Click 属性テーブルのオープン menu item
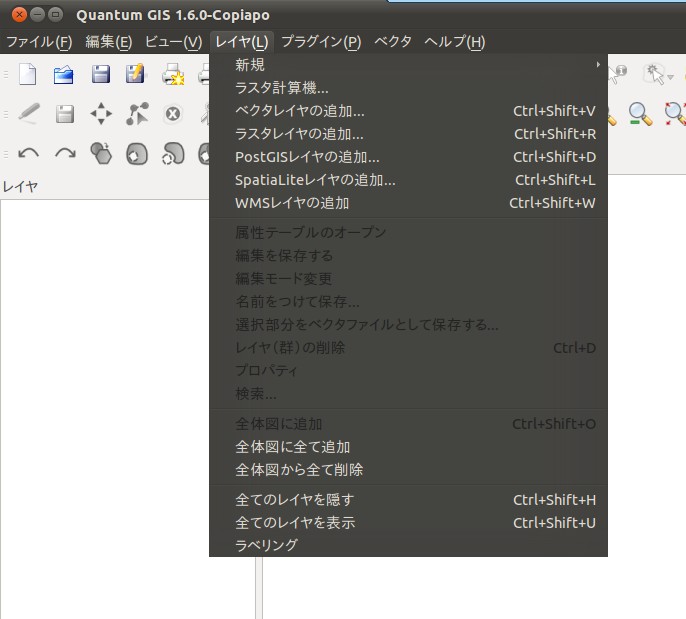 (408, 232)
